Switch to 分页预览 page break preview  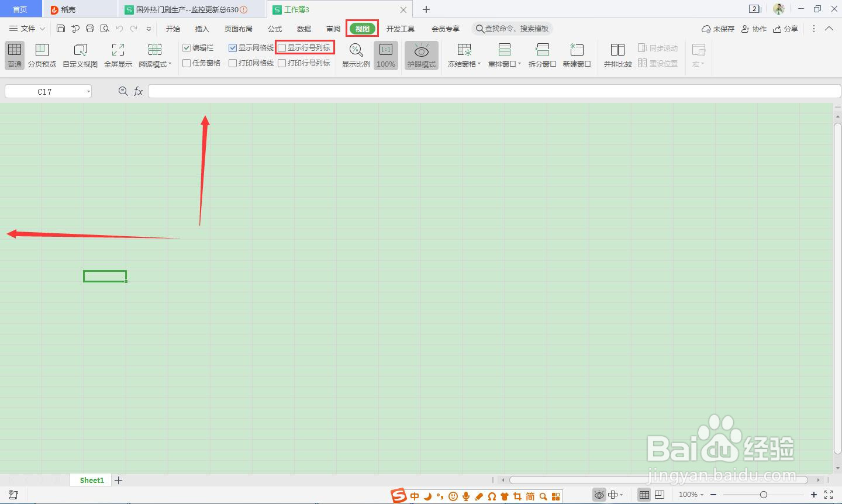click(42, 56)
